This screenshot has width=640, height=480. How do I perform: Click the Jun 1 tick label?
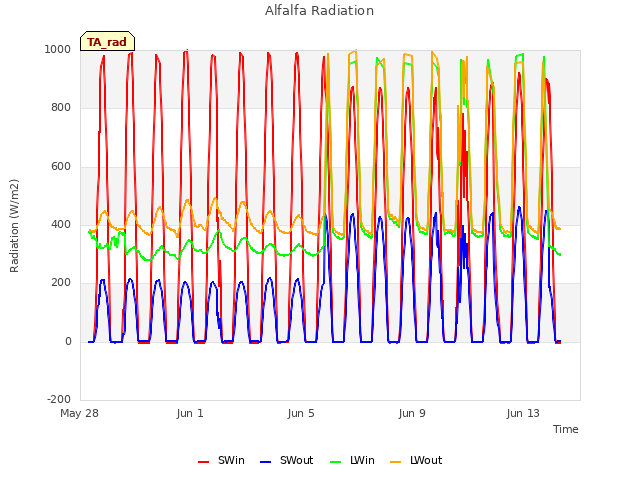point(190,413)
